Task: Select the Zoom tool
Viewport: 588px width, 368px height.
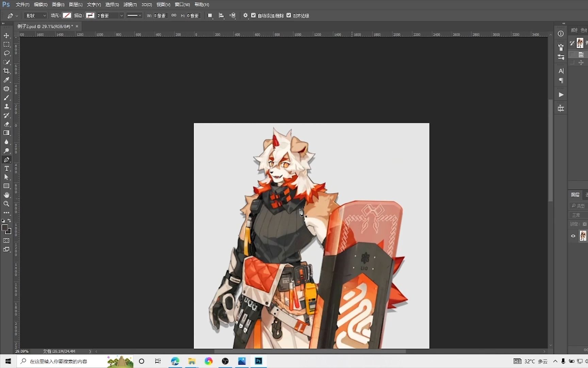Action: coord(6,204)
